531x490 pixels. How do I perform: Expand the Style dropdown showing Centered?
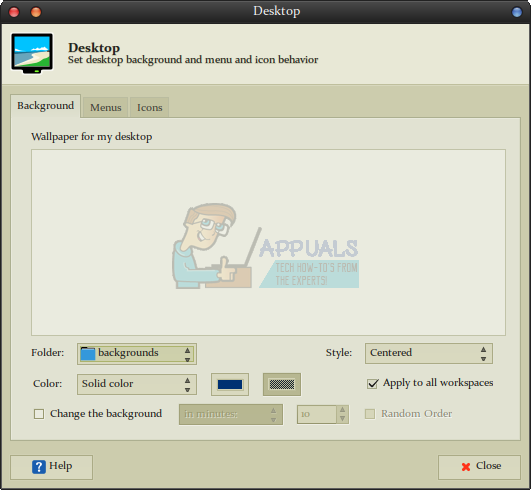[x=429, y=354]
